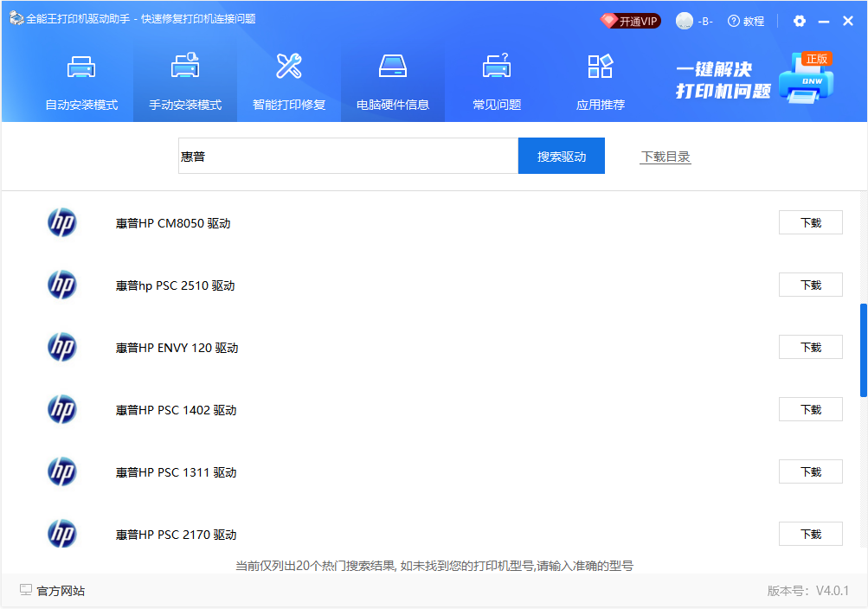Image resolution: width=868 pixels, height=609 pixels.
Task: Click HP logo beside PSC 1402 driver
Action: (x=62, y=409)
